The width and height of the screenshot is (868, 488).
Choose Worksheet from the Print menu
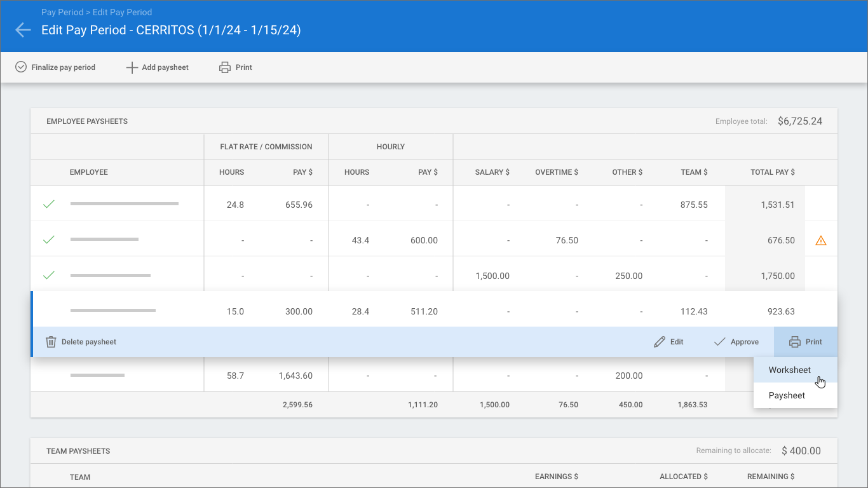tap(796, 370)
